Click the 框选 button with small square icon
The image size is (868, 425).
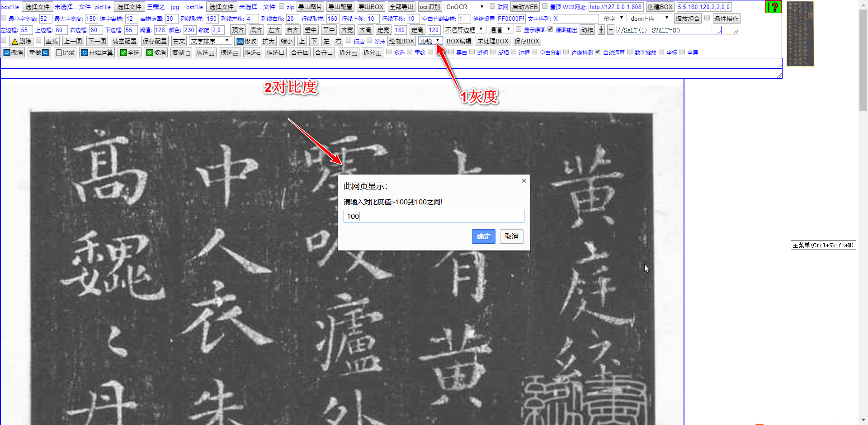click(252, 52)
